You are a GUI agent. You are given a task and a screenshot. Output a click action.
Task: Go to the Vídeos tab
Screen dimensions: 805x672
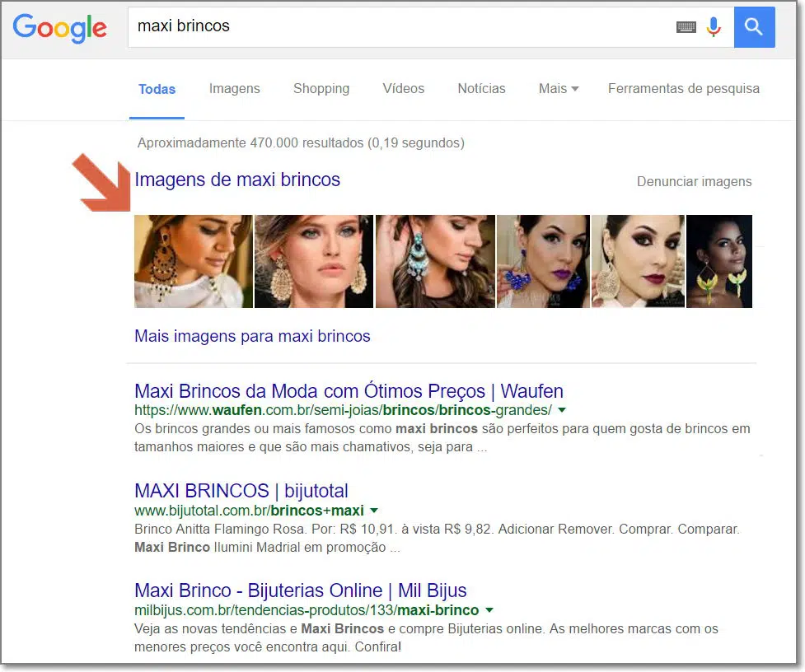[x=404, y=89]
